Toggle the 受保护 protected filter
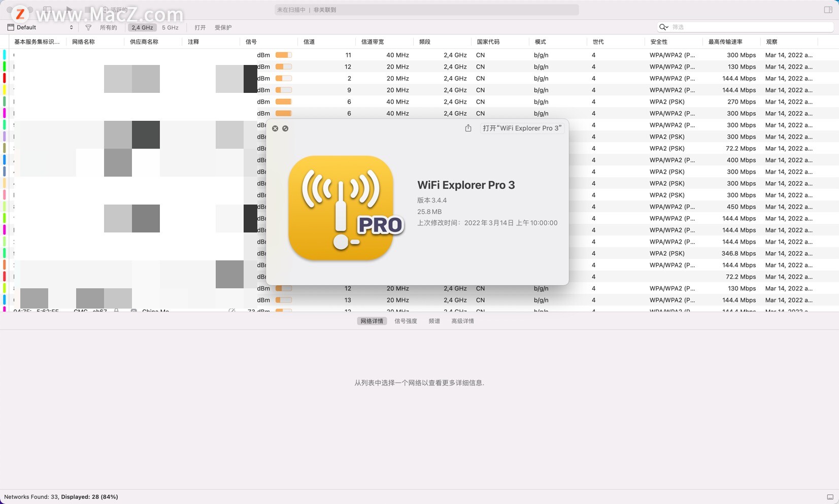Screen dimensions: 839x504 [x=223, y=27]
